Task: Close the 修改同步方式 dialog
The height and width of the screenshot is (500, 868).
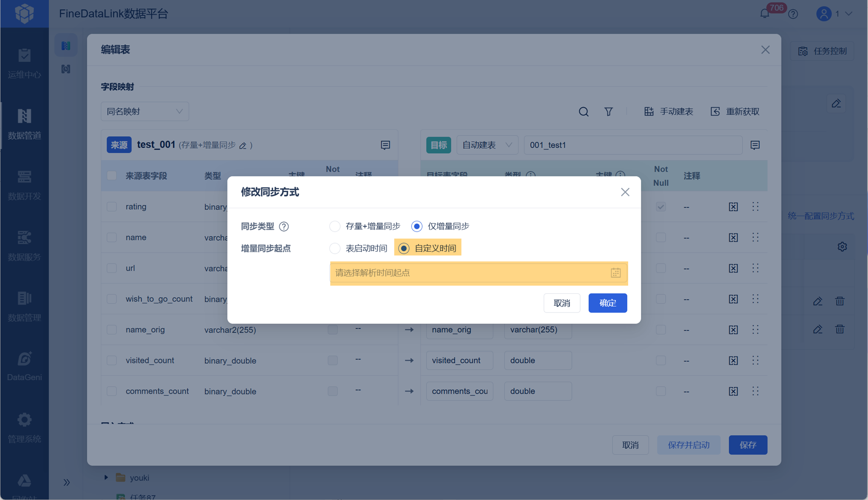Action: [625, 192]
